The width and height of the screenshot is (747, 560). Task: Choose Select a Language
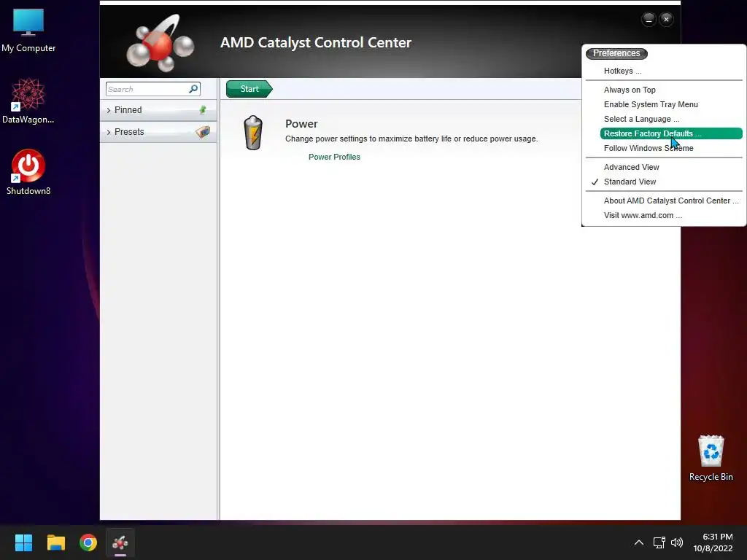(641, 119)
